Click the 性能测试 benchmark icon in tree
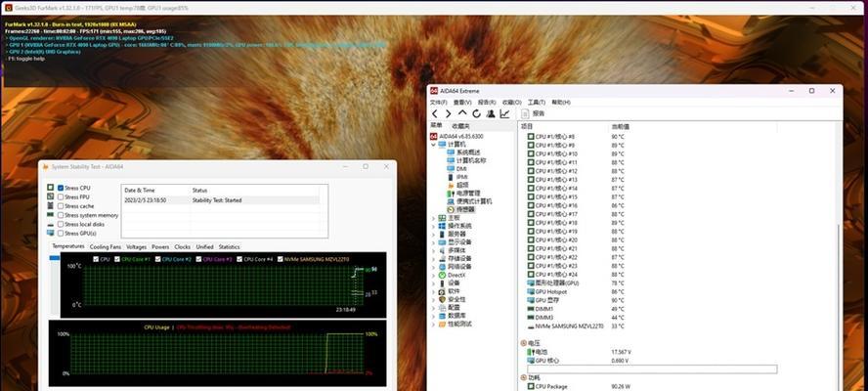Image resolution: width=868 pixels, height=391 pixels. 442,324
